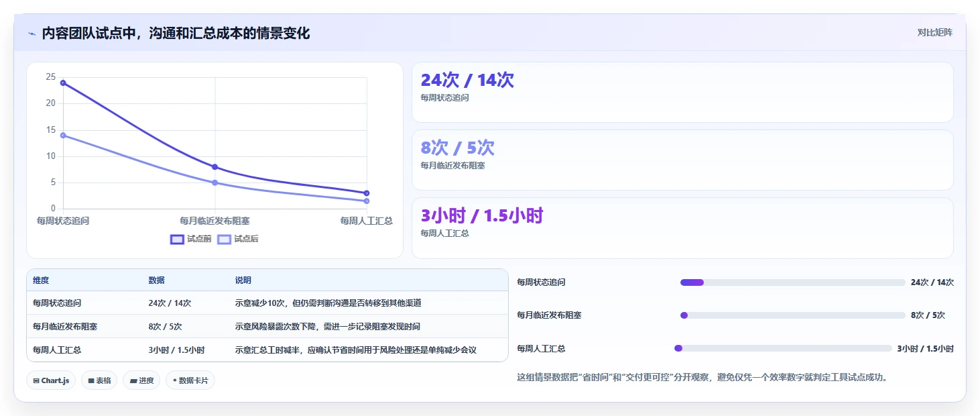Screen dimensions: 980x416
Task: Click the 表格 tag chip
Action: point(99,380)
